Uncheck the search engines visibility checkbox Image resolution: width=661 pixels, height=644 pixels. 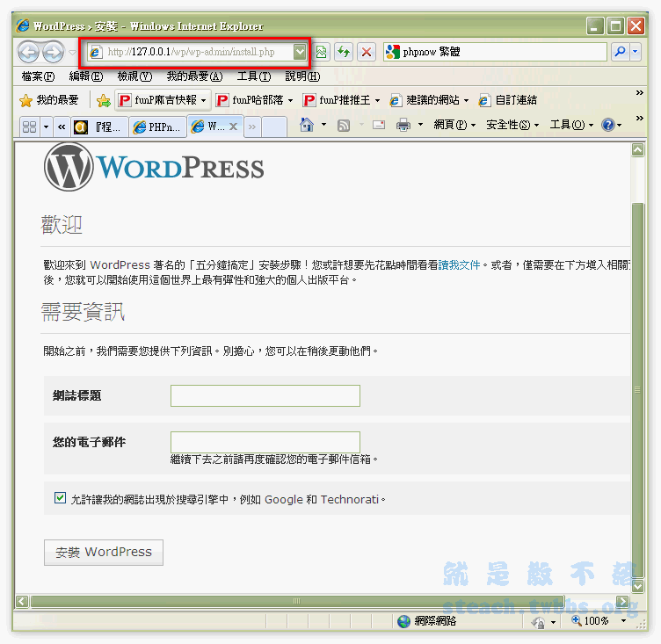click(60, 498)
